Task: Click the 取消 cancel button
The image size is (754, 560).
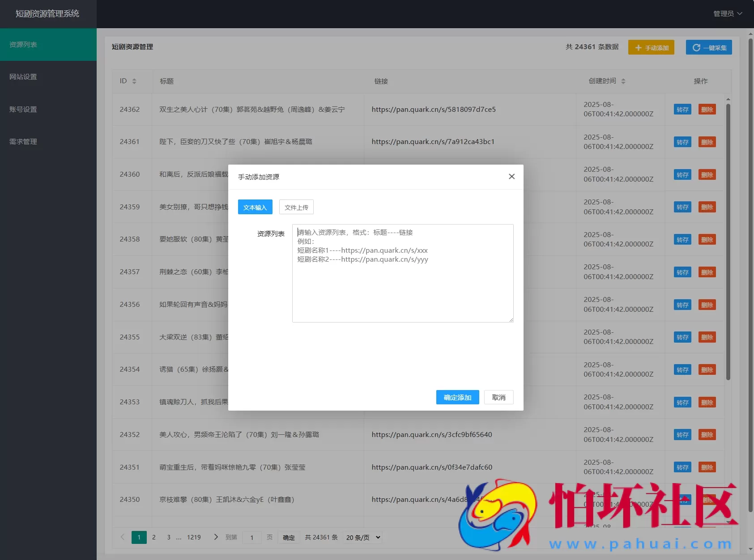Action: click(x=498, y=397)
